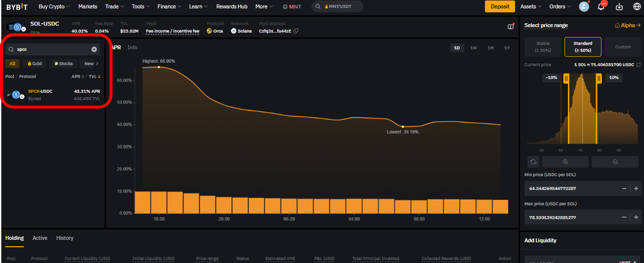Sort pools by APR
This screenshot has height=263, width=644.
coord(77,76)
